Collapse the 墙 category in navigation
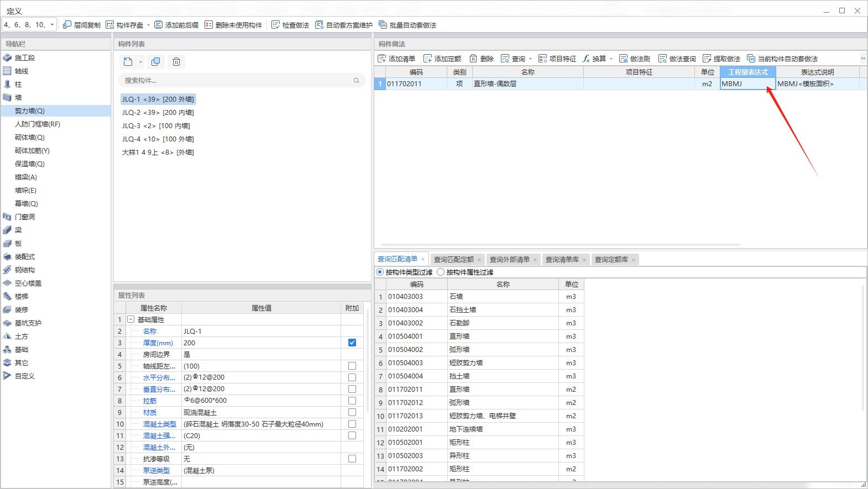This screenshot has height=489, width=868. click(18, 97)
